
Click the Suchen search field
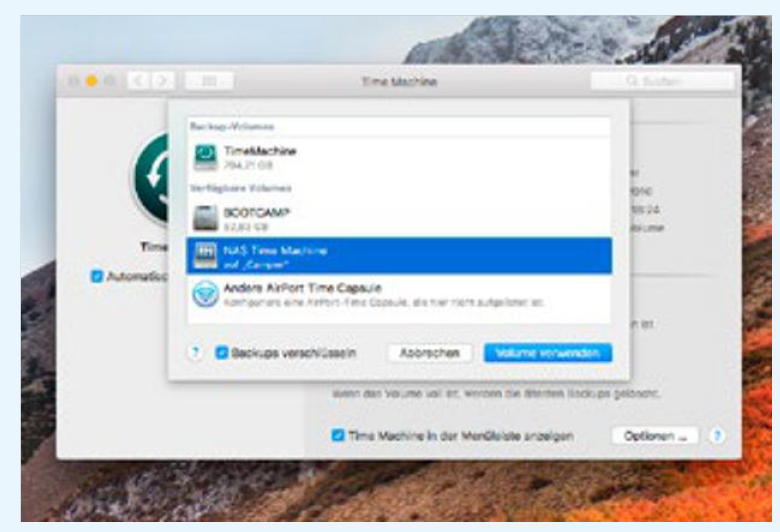(662, 81)
